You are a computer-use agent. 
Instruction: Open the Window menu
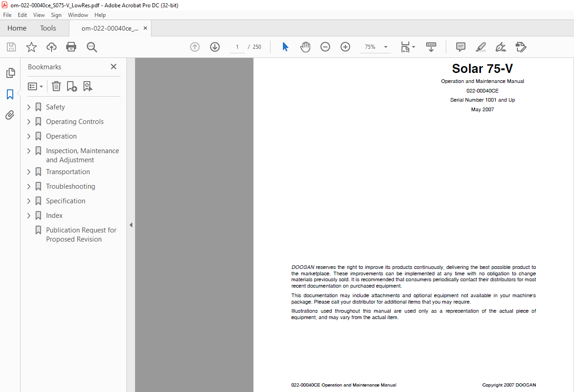pos(78,15)
